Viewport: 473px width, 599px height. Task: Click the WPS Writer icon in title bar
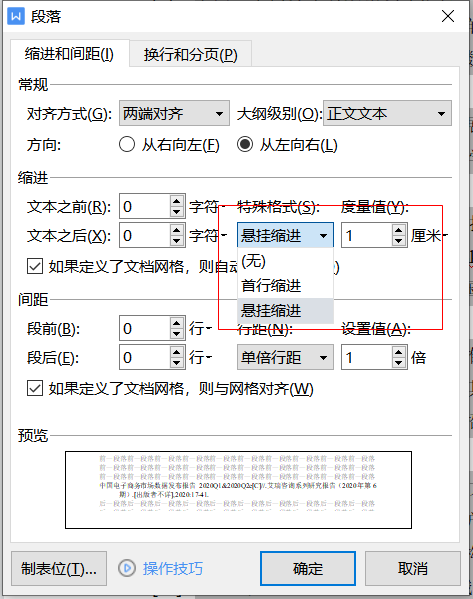16,16
